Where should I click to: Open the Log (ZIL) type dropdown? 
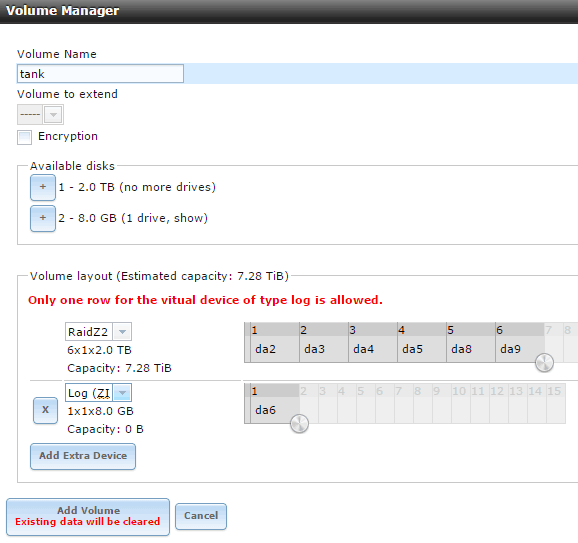(122, 393)
